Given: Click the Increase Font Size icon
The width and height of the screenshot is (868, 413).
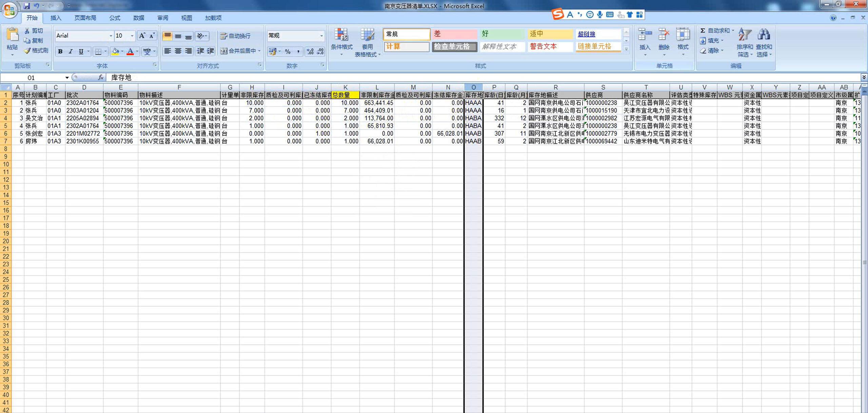Looking at the screenshot, I should 142,36.
